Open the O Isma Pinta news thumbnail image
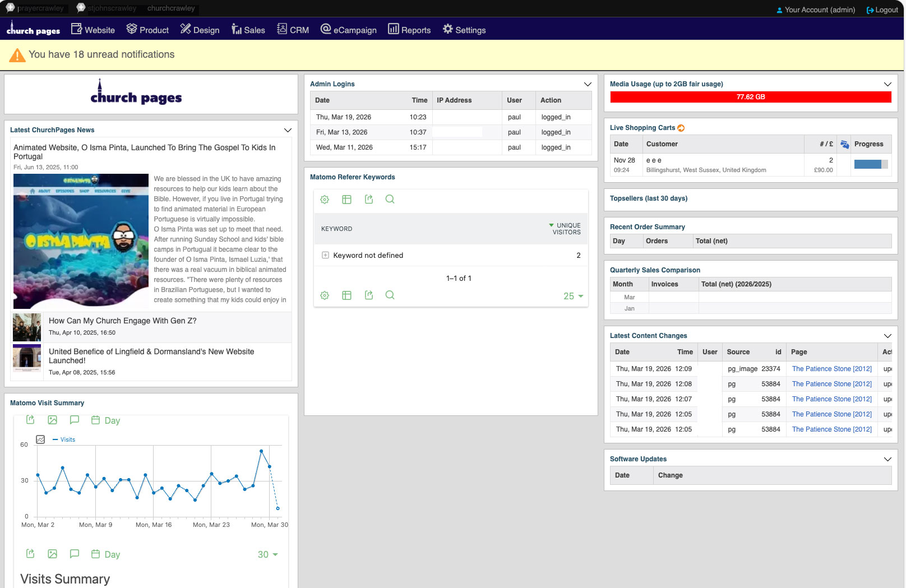The width and height of the screenshot is (906, 588). point(81,241)
